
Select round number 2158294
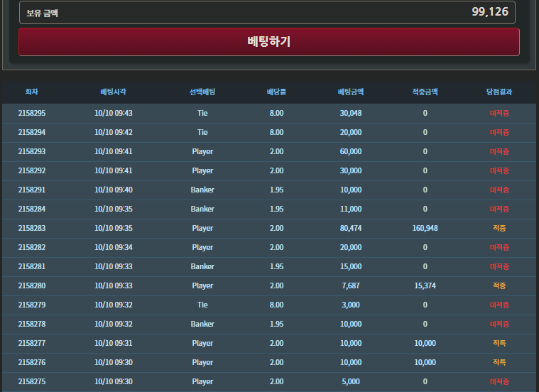32,132
